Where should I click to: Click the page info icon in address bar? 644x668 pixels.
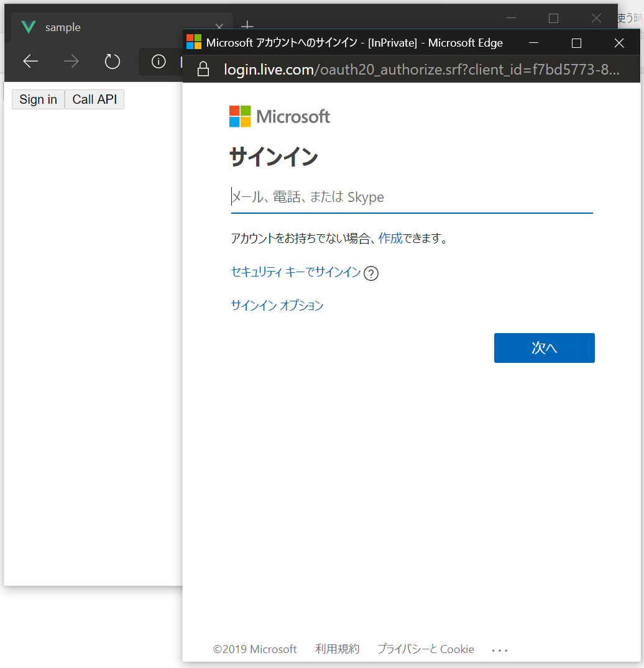(158, 61)
